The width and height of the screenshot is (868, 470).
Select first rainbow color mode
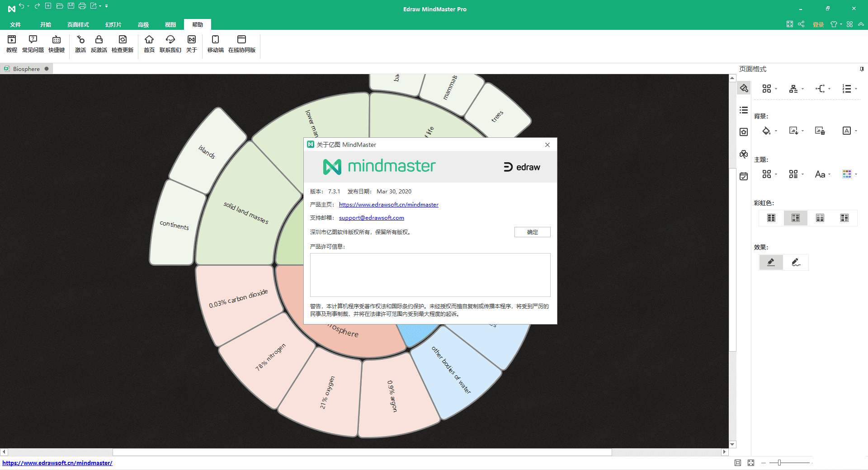pos(771,218)
